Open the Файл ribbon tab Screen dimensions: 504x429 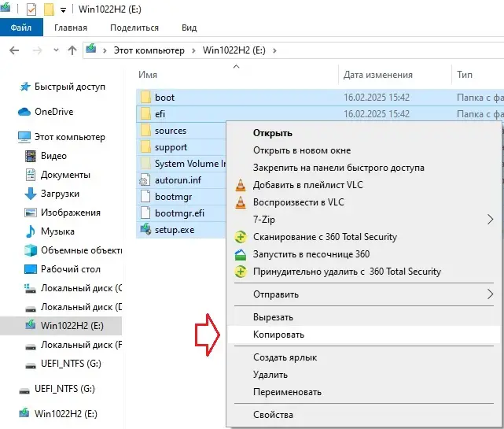pos(21,28)
